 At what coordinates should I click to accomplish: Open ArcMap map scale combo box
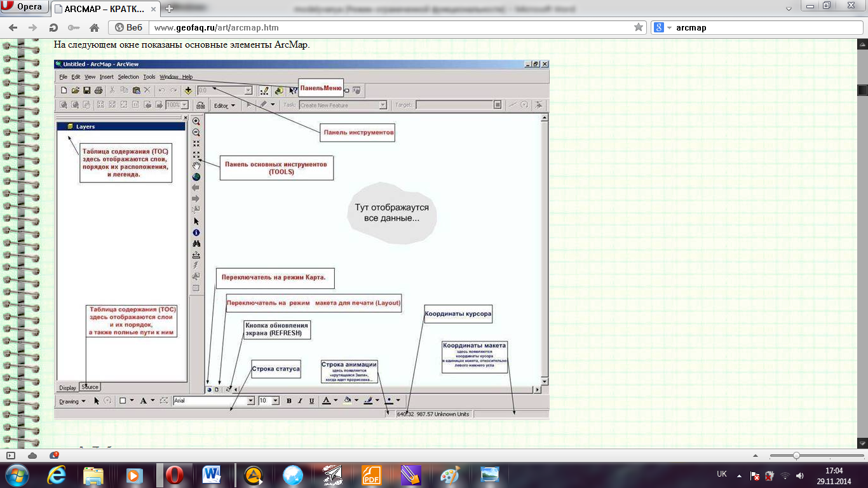[225, 90]
